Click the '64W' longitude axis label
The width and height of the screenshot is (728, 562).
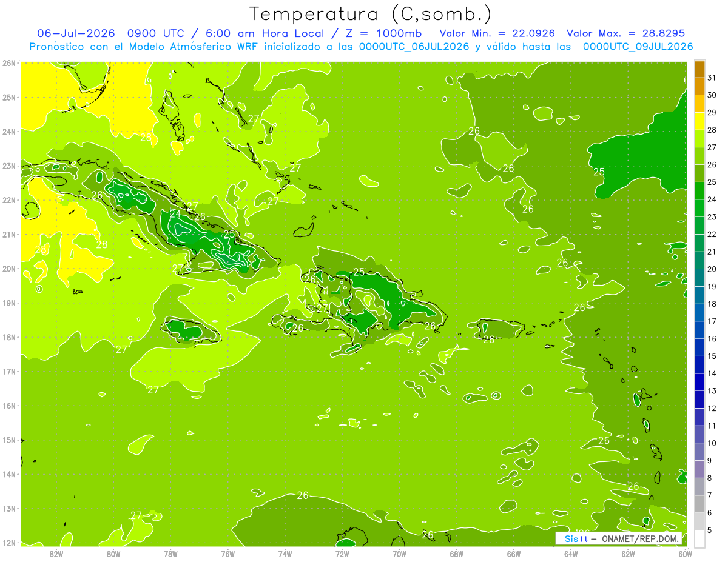point(571,554)
